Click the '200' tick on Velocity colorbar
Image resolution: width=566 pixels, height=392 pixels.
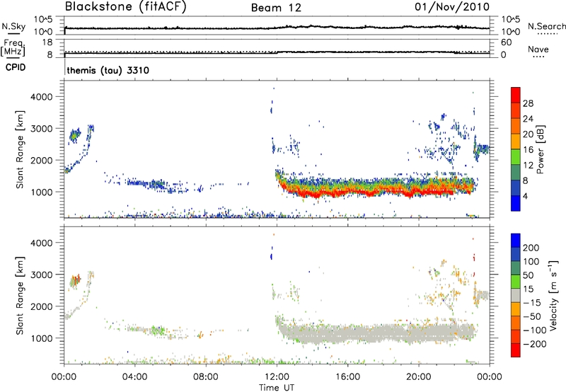(531, 248)
